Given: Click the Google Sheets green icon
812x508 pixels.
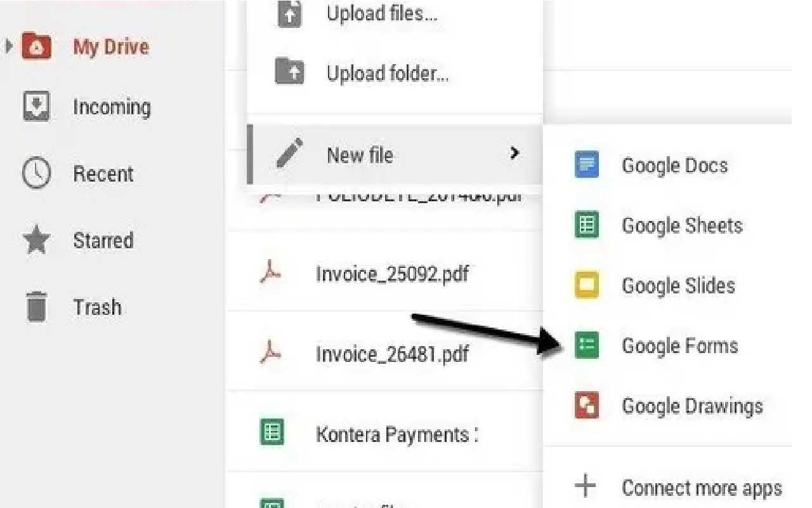Looking at the screenshot, I should point(587,225).
